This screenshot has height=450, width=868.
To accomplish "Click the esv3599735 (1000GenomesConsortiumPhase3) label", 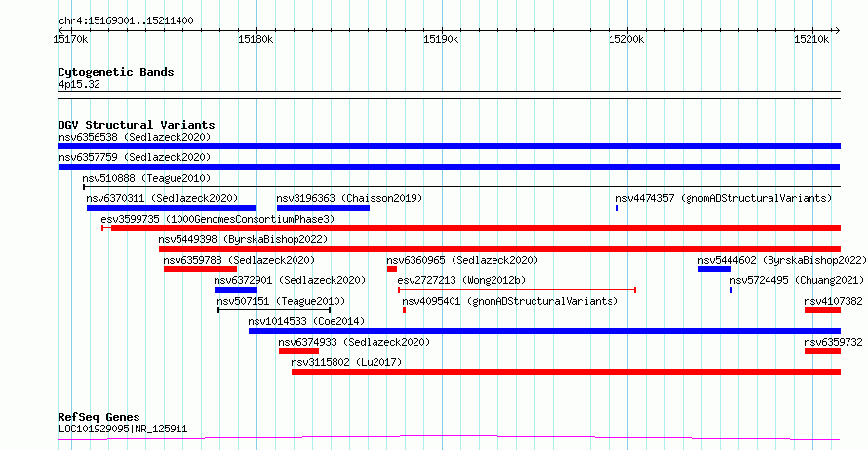I will click(218, 219).
